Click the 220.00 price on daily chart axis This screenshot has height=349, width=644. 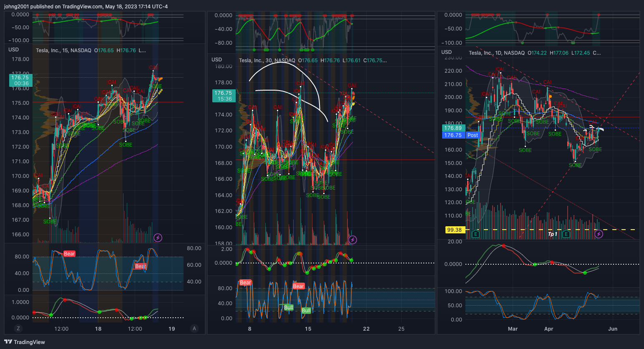453,71
